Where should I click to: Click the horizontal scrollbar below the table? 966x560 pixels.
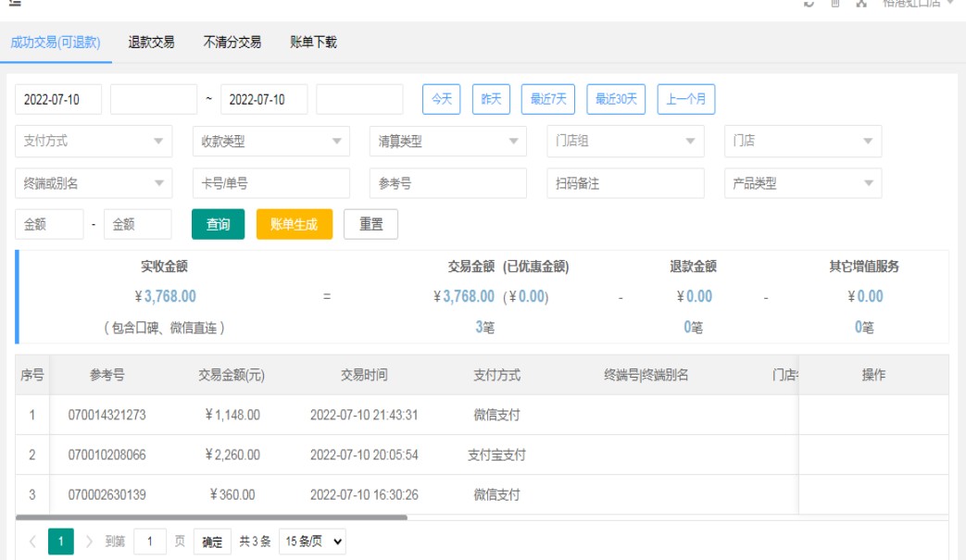[x=211, y=517]
